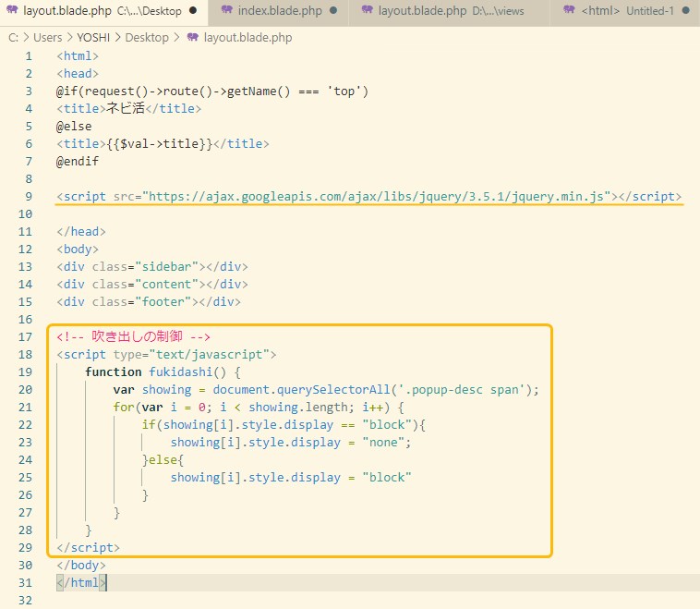The image size is (700, 609).
Task: Click the file icon in the breadcrumb path
Action: click(192, 38)
